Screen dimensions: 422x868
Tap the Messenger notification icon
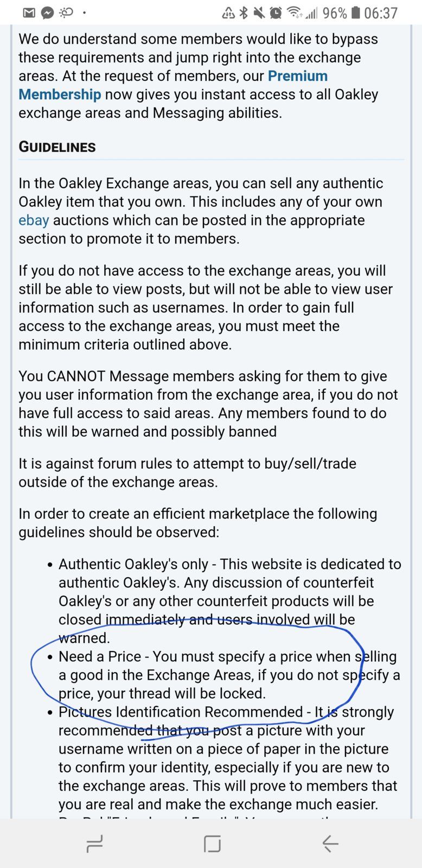48,12
